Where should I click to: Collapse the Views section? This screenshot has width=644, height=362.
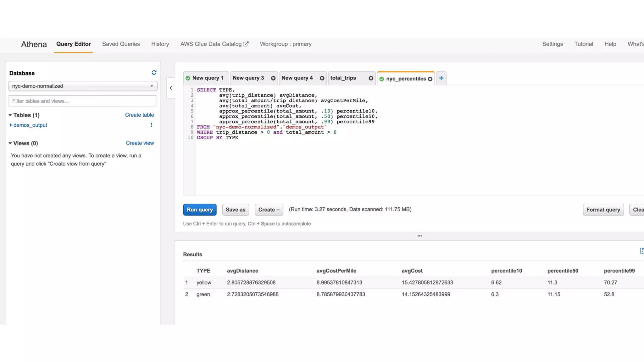(x=10, y=143)
